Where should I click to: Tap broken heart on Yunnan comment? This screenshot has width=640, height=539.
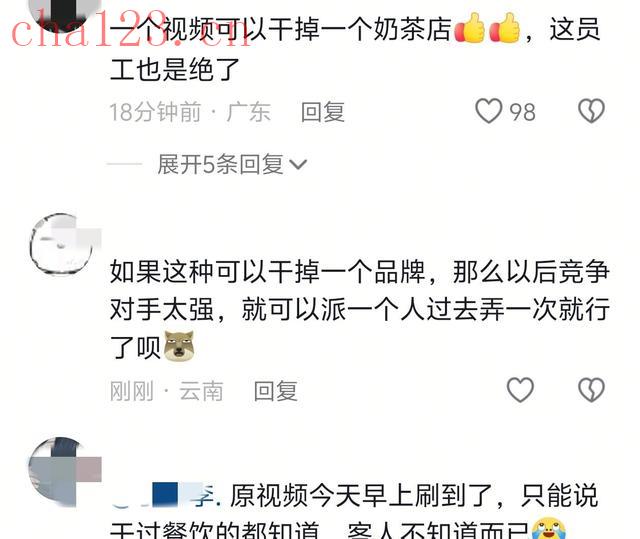pyautogui.click(x=591, y=390)
